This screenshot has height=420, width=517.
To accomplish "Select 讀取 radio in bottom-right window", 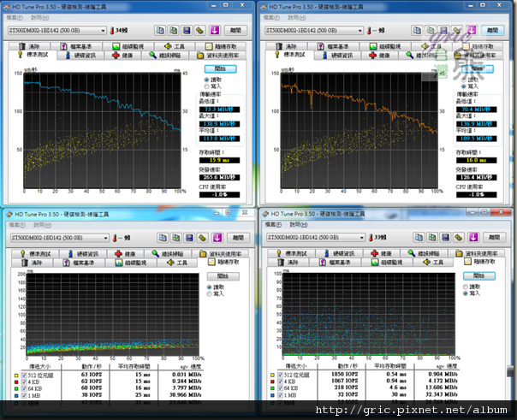I will (x=466, y=287).
